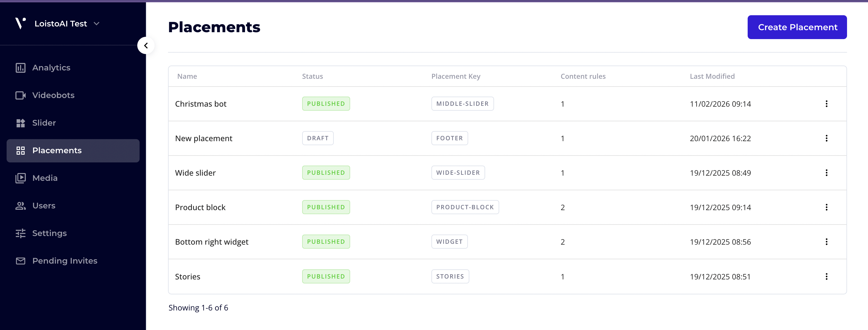This screenshot has width=868, height=330.
Task: Click the Videobots camera icon
Action: click(x=21, y=95)
